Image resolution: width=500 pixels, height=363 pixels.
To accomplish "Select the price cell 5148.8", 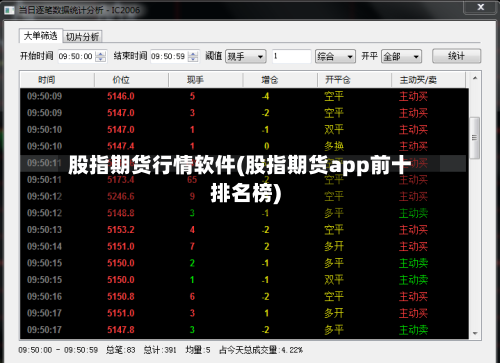I will coord(121,213).
